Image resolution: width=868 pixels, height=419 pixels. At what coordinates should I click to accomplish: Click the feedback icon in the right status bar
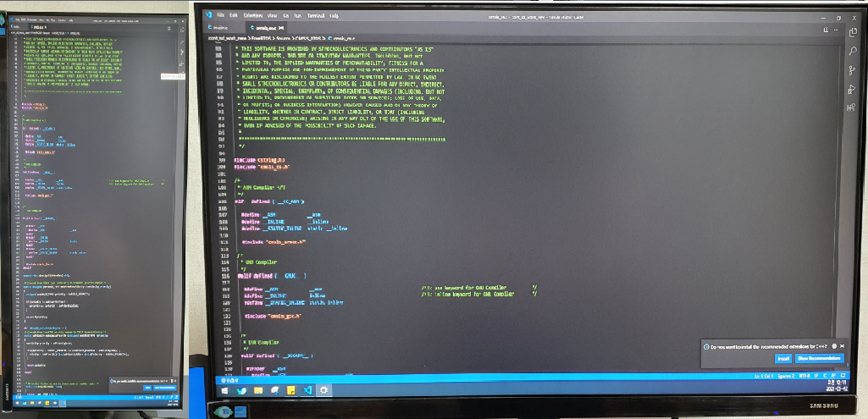(833, 376)
